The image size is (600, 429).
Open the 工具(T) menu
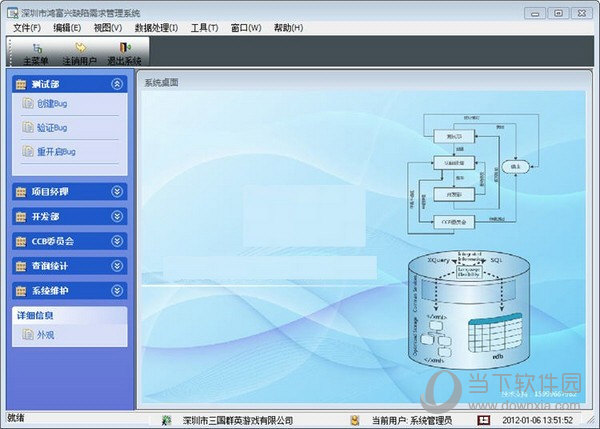[204, 27]
